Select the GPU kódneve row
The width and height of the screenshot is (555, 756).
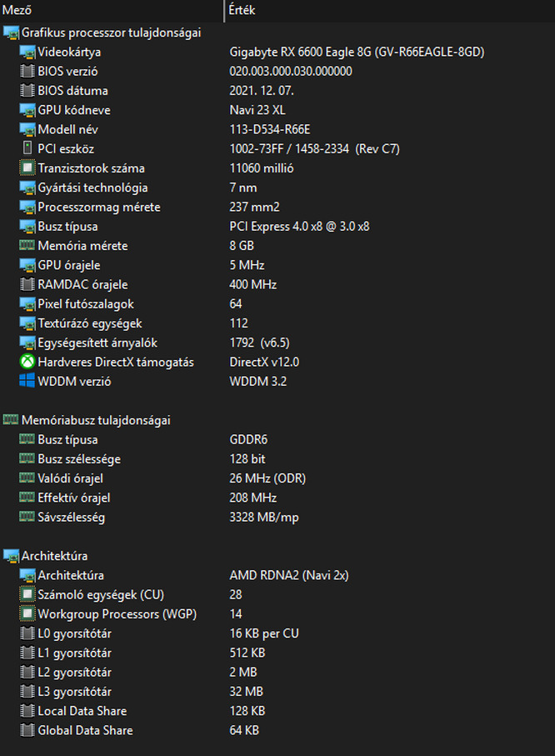[x=74, y=110]
